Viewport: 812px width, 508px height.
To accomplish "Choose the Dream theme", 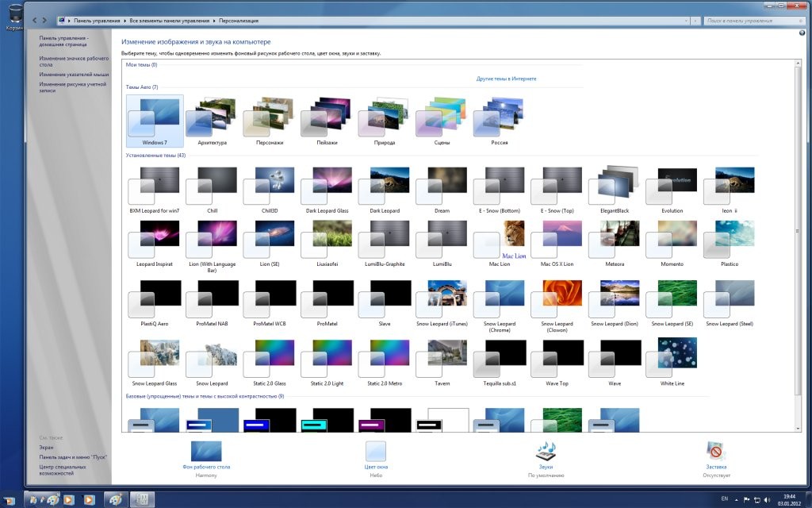I will coord(442,190).
